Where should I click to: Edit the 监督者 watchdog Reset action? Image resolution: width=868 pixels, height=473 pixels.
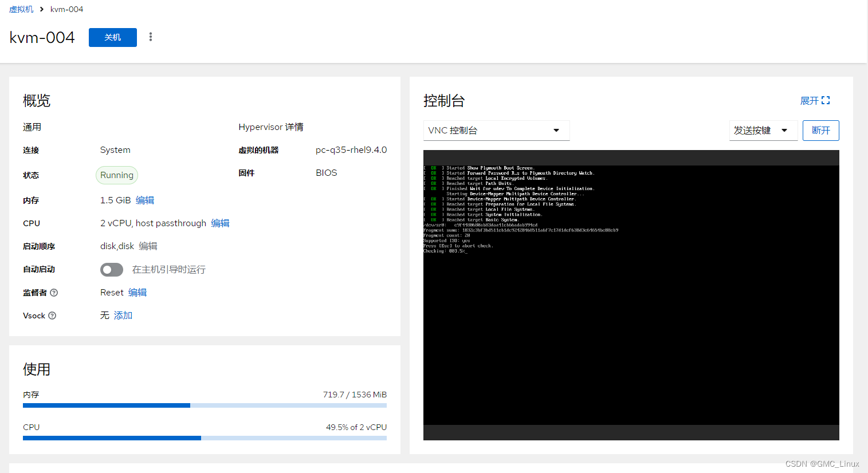click(138, 292)
